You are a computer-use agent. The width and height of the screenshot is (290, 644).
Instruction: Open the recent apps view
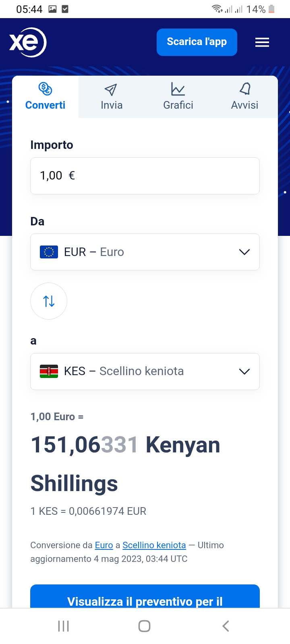64,626
